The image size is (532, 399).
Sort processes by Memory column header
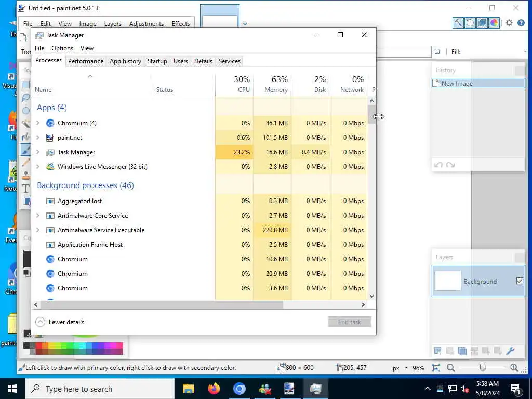[272, 85]
